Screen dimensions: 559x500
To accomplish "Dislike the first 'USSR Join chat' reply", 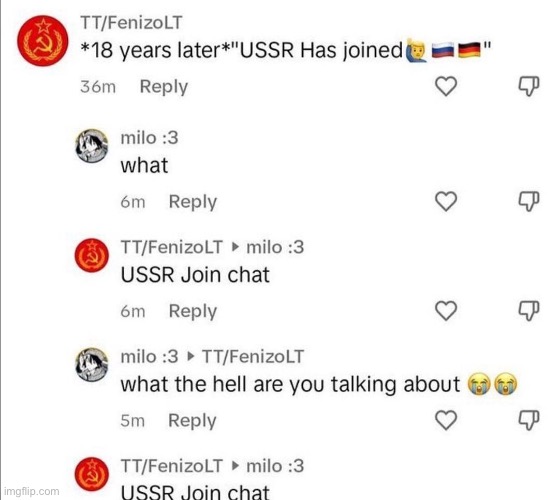I will (529, 311).
